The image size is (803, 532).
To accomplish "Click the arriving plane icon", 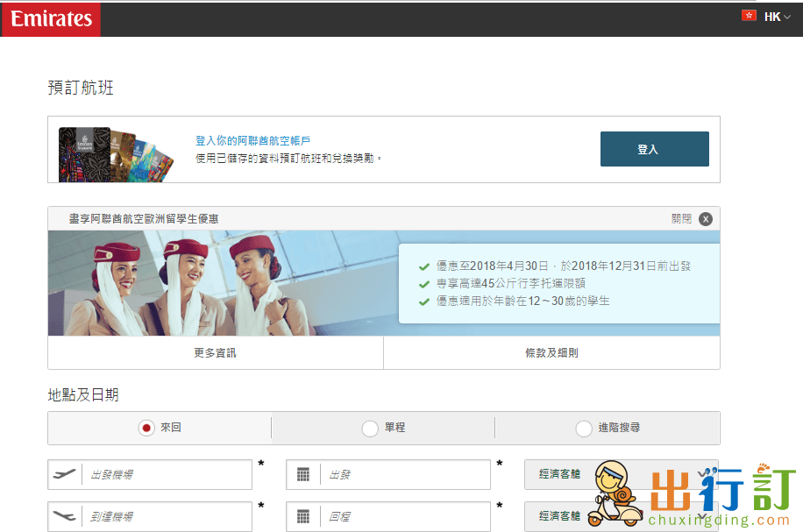I will click(65, 516).
